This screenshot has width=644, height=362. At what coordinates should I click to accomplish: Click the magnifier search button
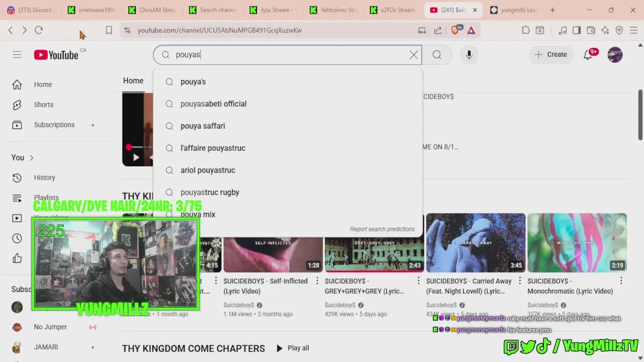(x=437, y=55)
